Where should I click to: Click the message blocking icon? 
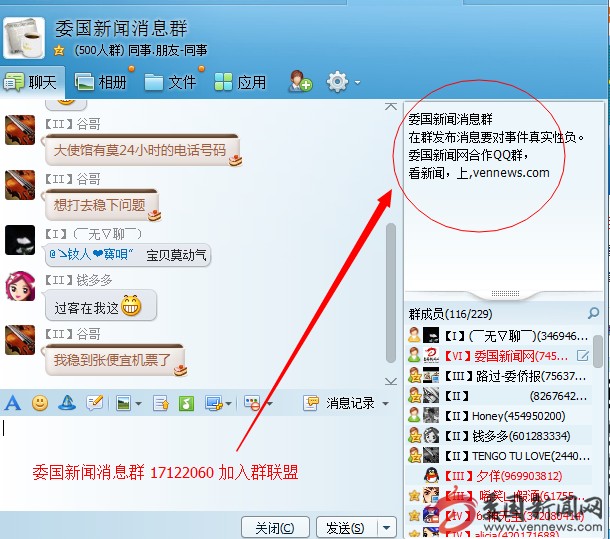pyautogui.click(x=252, y=404)
